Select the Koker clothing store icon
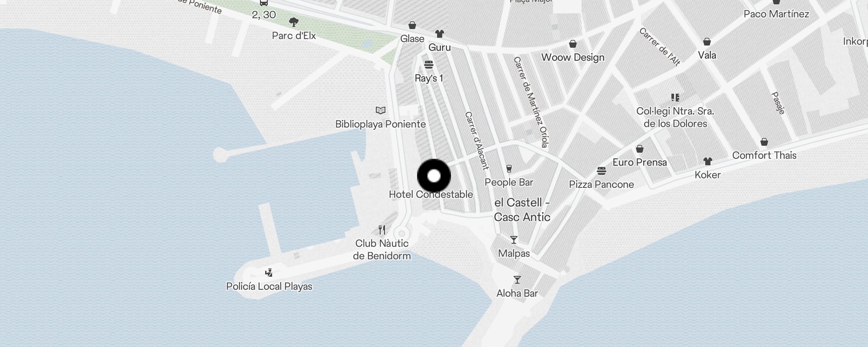 [708, 161]
